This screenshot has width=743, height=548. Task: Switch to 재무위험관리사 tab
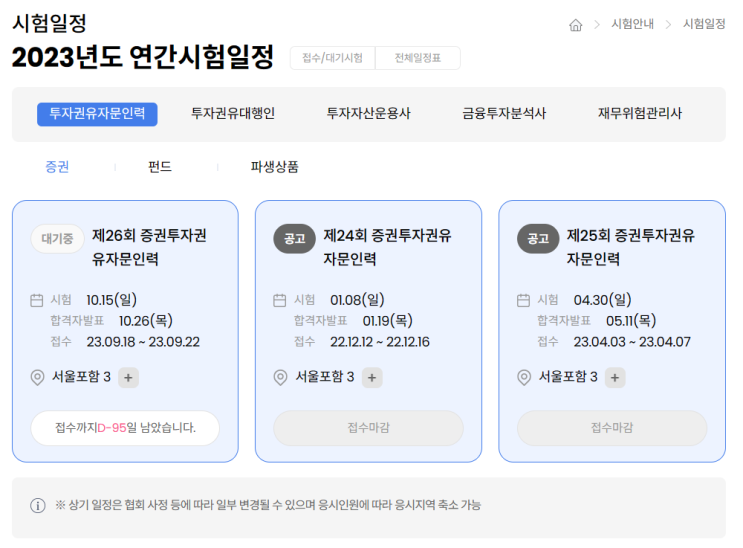[640, 114]
